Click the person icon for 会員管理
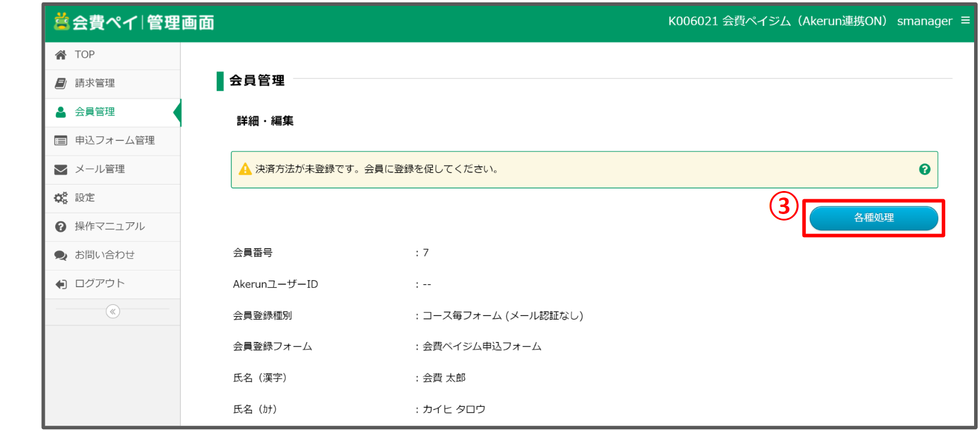980x431 pixels. [x=61, y=112]
